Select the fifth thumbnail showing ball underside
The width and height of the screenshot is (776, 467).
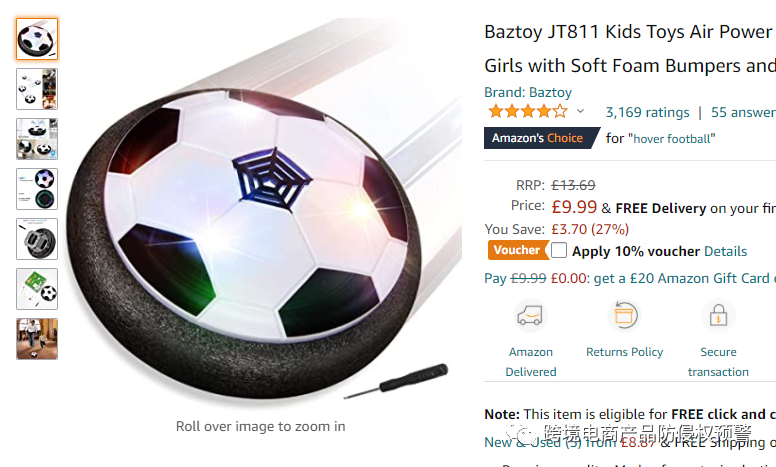tap(37, 239)
